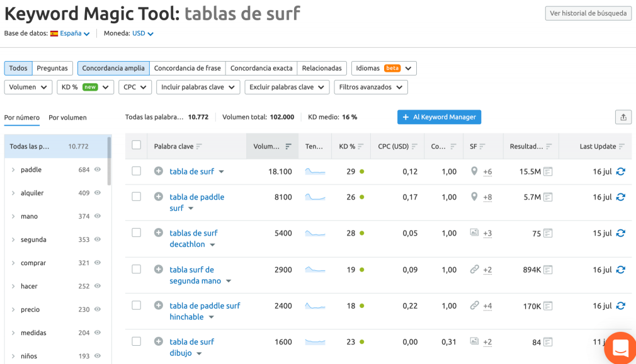Refresh data for tabla de surf row
This screenshot has width=636, height=364.
point(621,172)
